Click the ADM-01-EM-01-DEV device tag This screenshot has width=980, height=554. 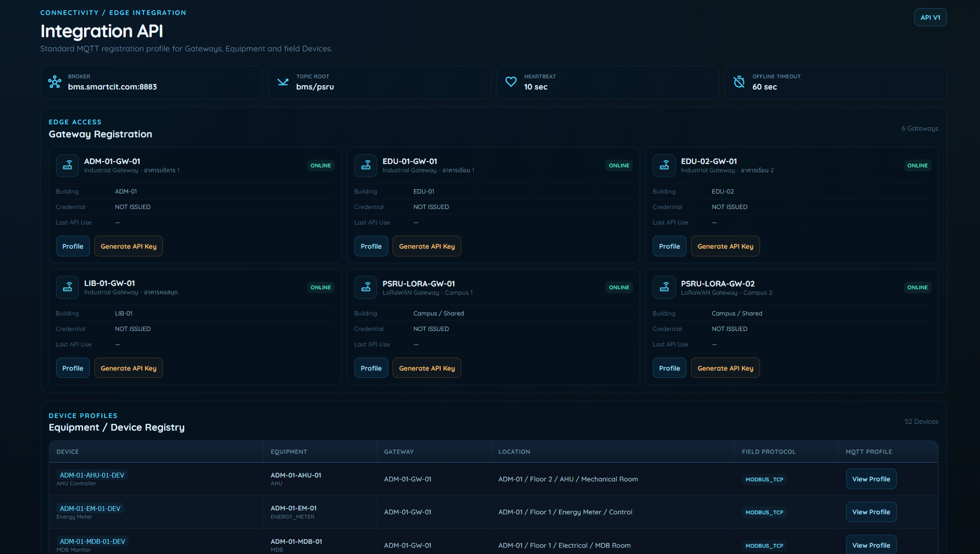tap(90, 509)
